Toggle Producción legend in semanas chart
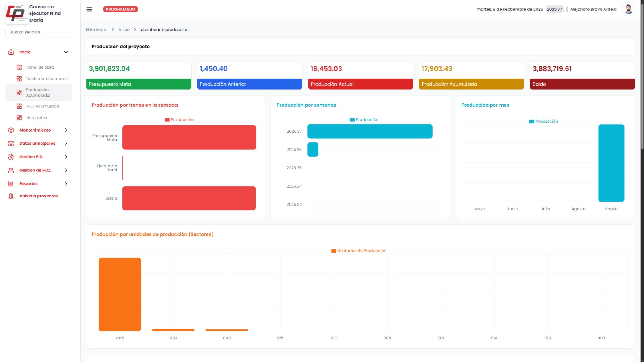Viewport: 644px width, 362px height. click(x=364, y=120)
